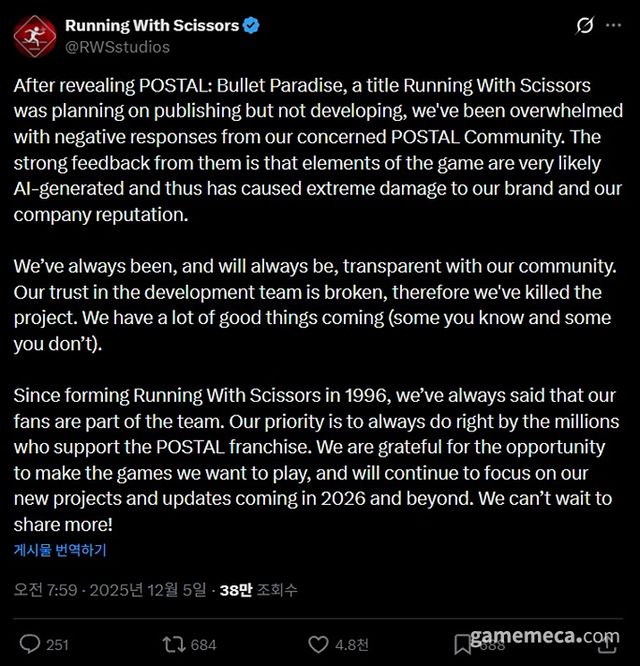Open the post timestamp '오전 7:59'
The height and width of the screenshot is (666, 640).
coord(42,590)
